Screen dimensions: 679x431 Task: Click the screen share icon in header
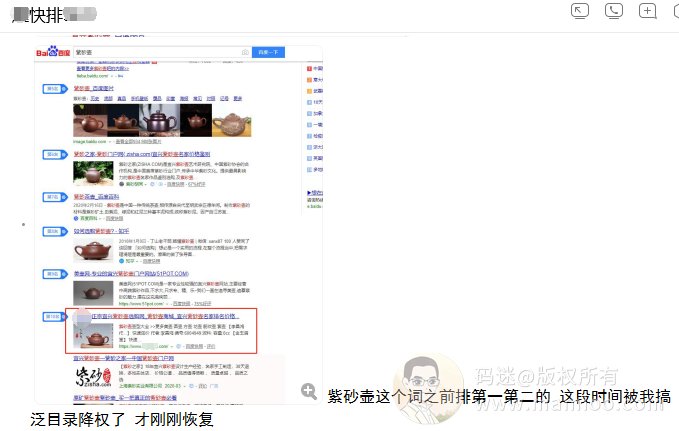coord(580,11)
